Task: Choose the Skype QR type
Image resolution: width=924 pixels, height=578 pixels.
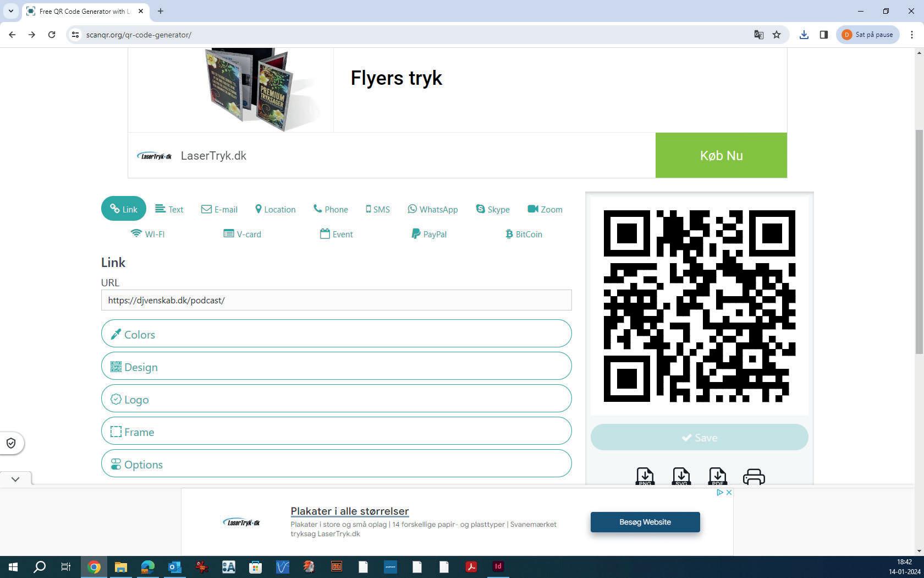Action: [493, 209]
